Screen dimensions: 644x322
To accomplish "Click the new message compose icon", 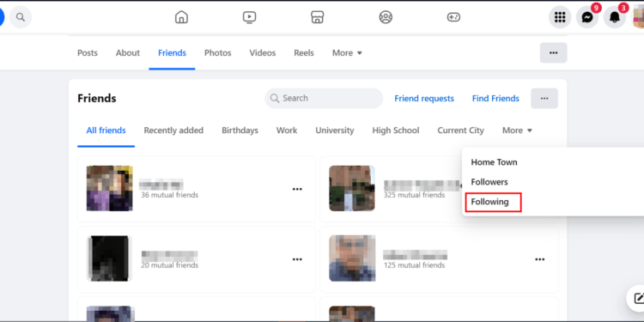I will pos(638,298).
